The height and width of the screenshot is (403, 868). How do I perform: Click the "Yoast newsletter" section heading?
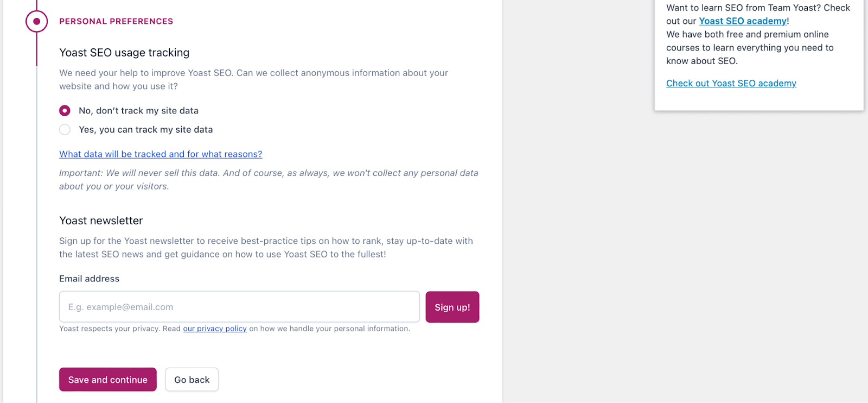coord(101,221)
